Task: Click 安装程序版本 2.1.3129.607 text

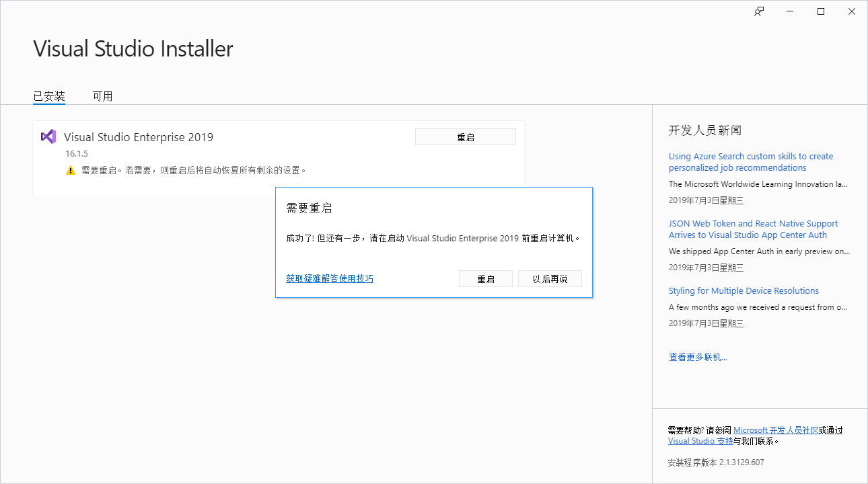Action: click(716, 462)
